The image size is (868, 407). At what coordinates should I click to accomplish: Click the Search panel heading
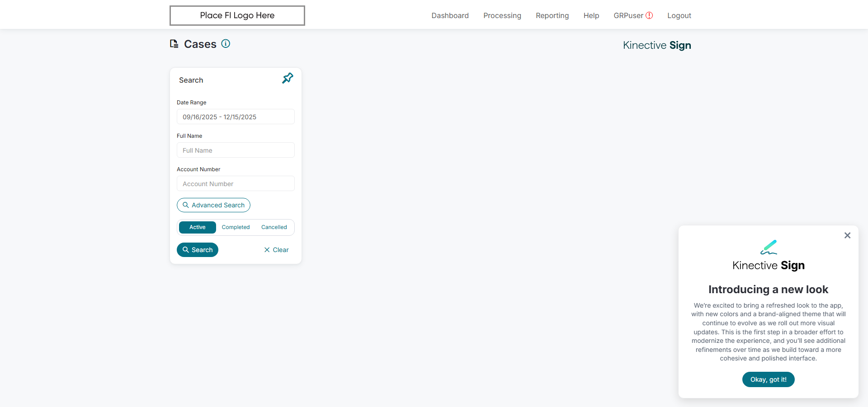[x=191, y=80]
